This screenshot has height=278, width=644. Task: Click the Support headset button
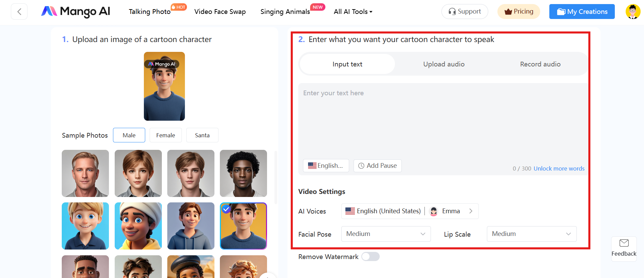coord(465,12)
